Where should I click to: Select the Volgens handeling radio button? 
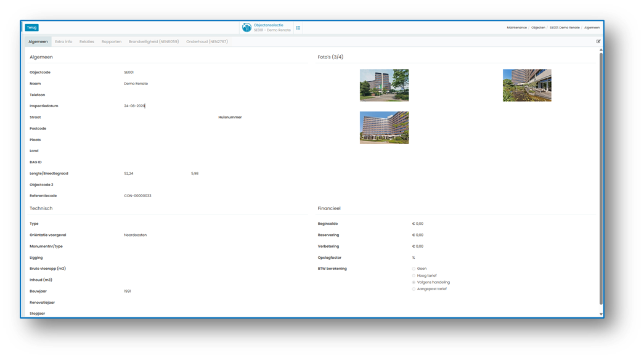(414, 282)
